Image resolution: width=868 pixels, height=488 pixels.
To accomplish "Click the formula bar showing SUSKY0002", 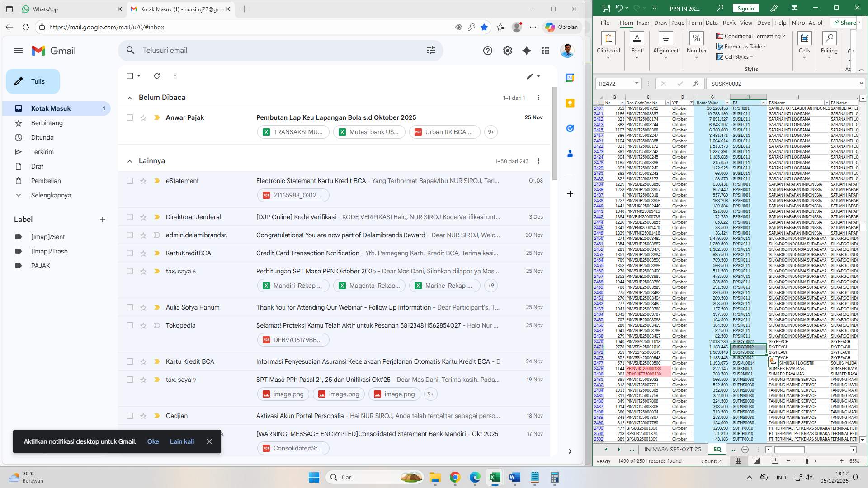I will click(769, 84).
